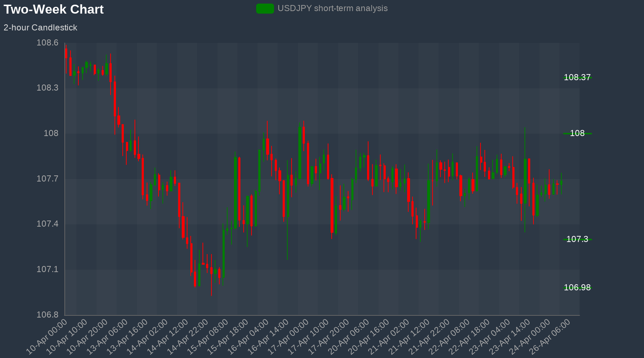Click the 108.3 y-axis label

47,88
